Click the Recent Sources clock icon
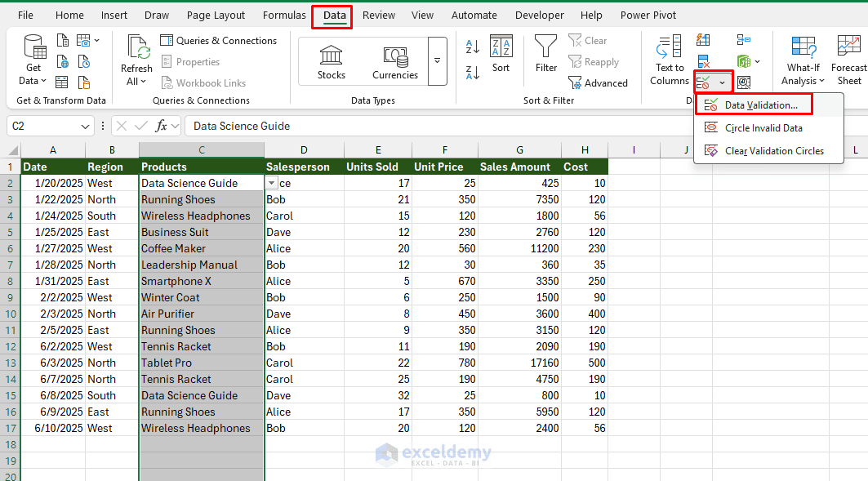This screenshot has height=481, width=868. click(x=83, y=61)
